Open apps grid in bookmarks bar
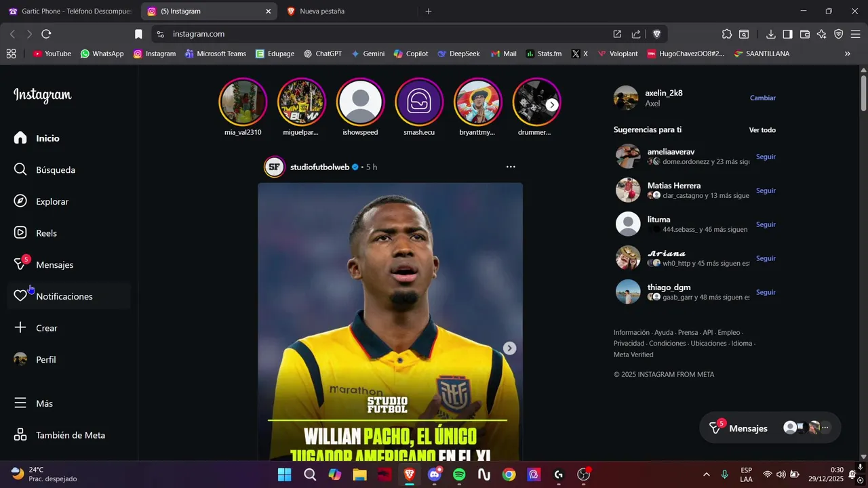 [x=11, y=54]
